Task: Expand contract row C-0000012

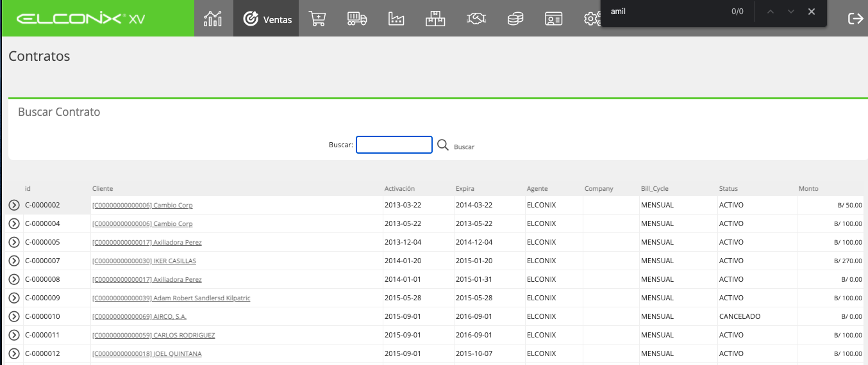Action: (14, 353)
